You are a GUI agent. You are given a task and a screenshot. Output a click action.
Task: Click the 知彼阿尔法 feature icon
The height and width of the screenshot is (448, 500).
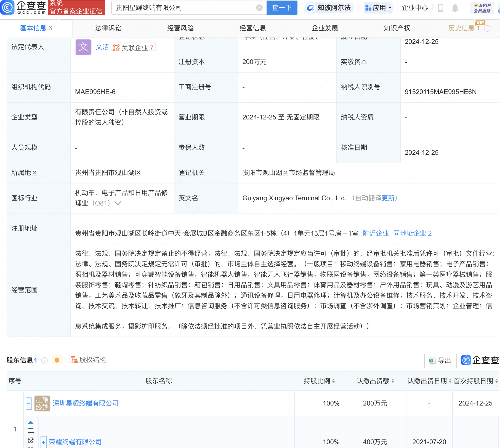coord(311,8)
